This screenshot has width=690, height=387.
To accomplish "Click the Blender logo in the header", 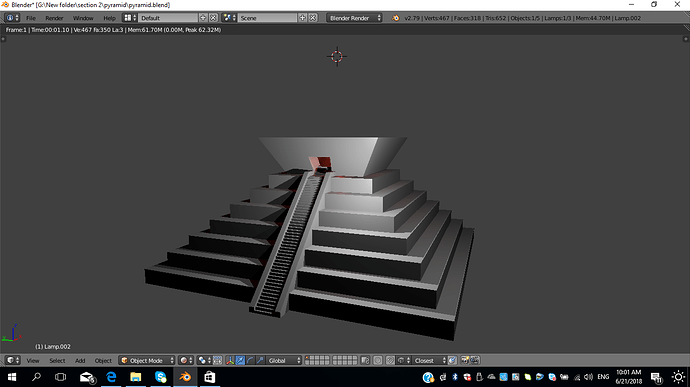I will [396, 18].
